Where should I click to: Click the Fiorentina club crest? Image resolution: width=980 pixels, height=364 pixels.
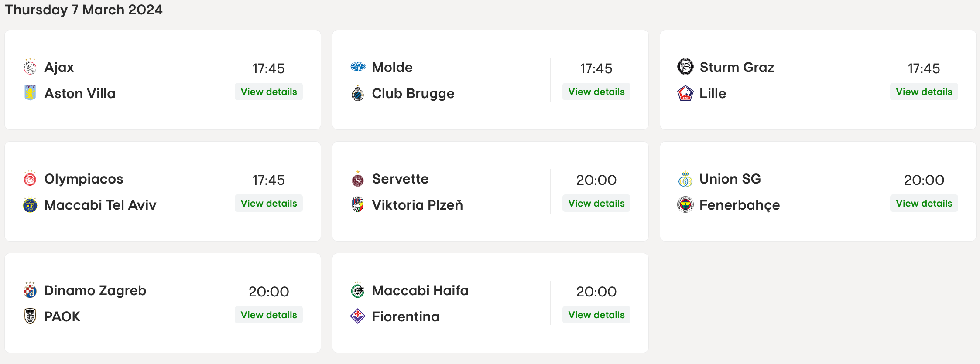(x=357, y=316)
